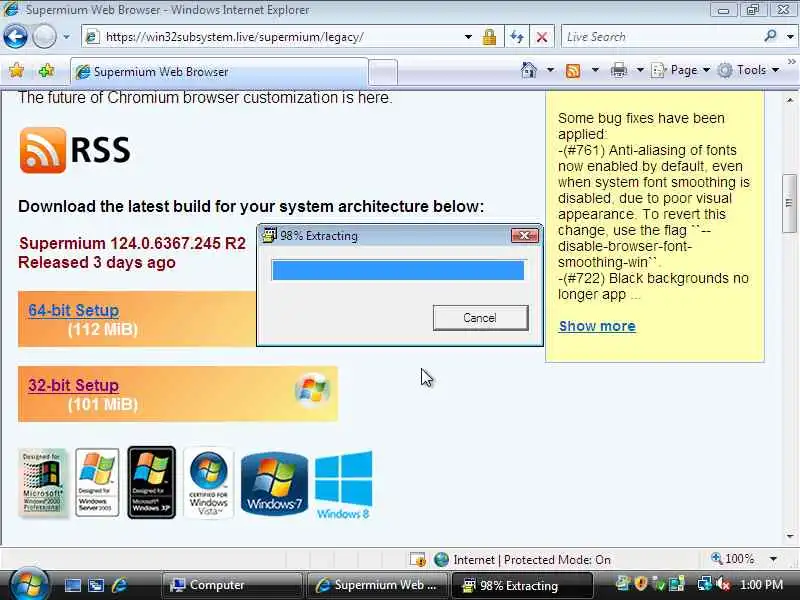Open the Page menu
Viewport: 800px width, 600px height.
click(x=681, y=70)
